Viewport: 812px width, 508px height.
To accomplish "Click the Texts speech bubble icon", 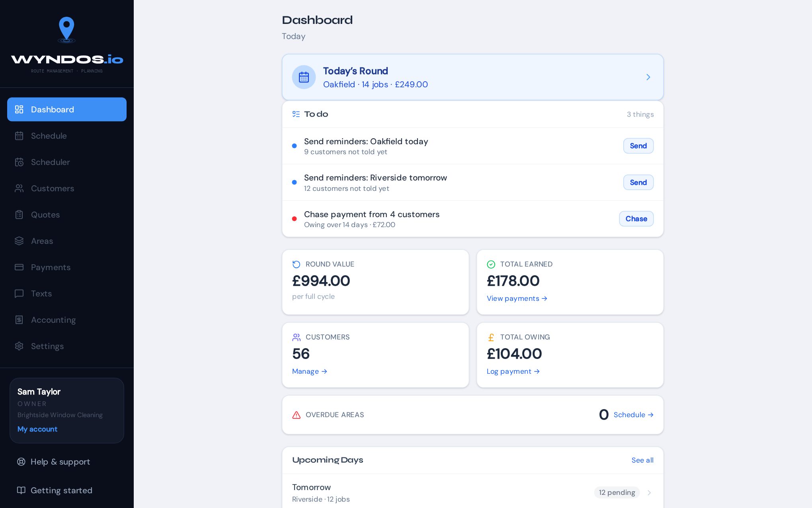I will coord(19,294).
